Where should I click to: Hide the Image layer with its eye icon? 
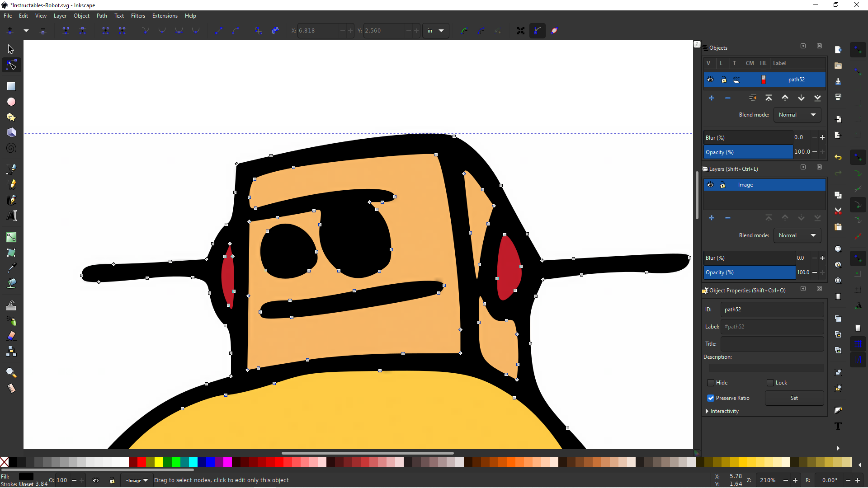710,185
